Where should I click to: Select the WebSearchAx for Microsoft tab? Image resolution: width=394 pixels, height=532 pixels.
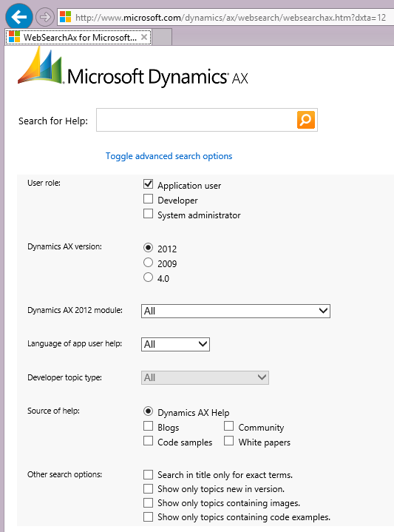point(78,37)
